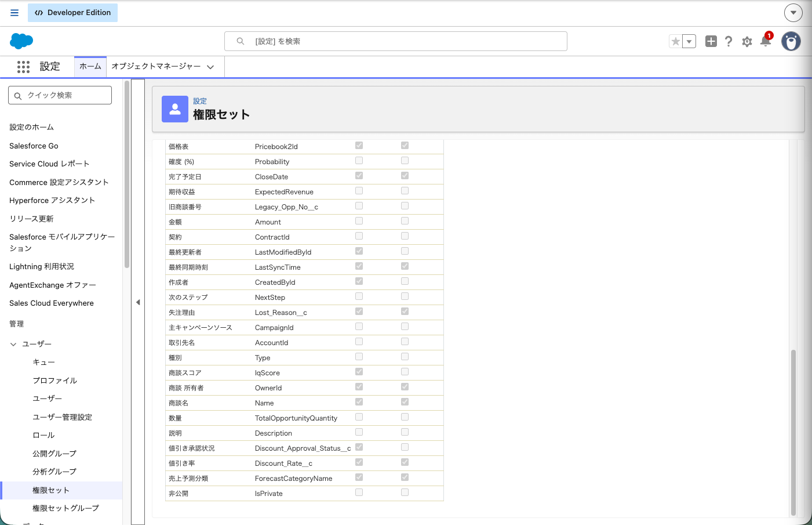Click the favorites star icon

tap(676, 41)
